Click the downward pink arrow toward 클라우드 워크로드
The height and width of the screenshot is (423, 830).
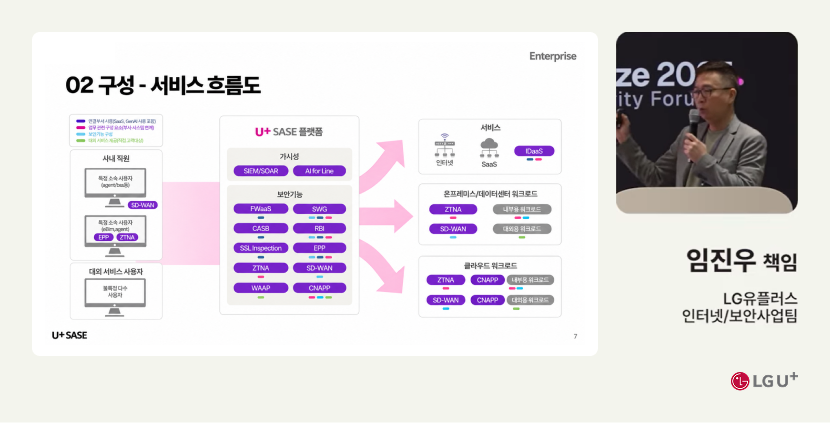tap(381, 266)
